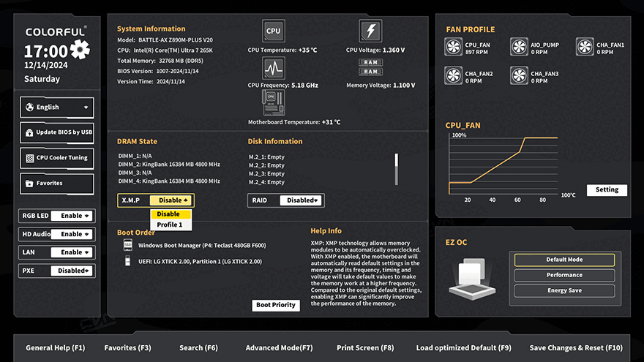Click M.2_1: Empty entry
This screenshot has height=362, width=644.
point(266,157)
